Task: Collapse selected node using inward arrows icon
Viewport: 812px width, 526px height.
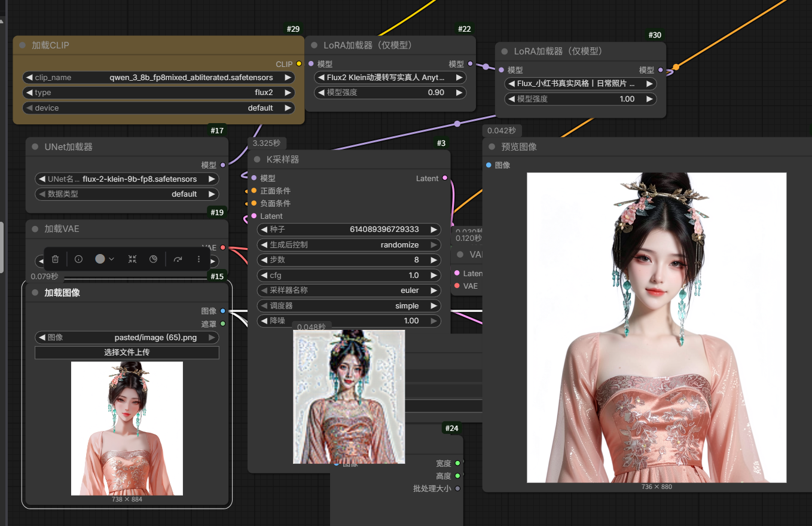Action: click(132, 259)
